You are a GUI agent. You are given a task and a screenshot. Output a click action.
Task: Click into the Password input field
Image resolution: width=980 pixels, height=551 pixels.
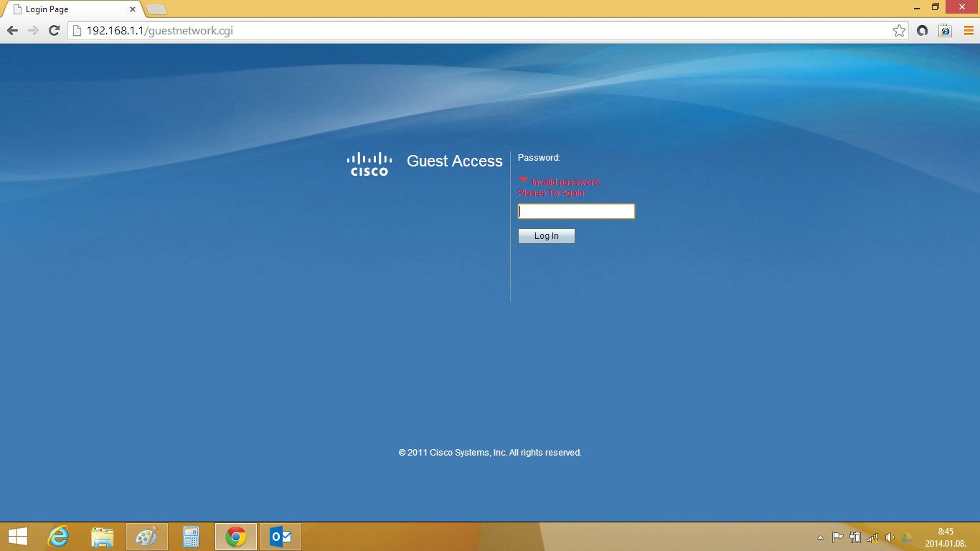tap(576, 211)
